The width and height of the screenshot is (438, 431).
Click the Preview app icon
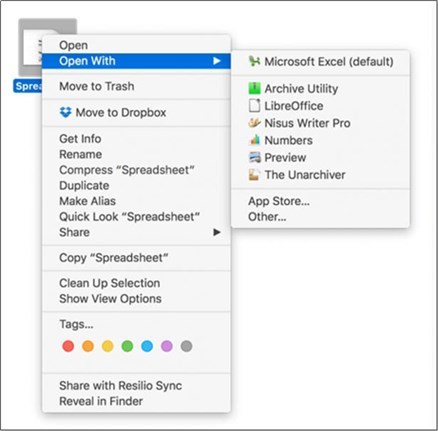(x=254, y=157)
